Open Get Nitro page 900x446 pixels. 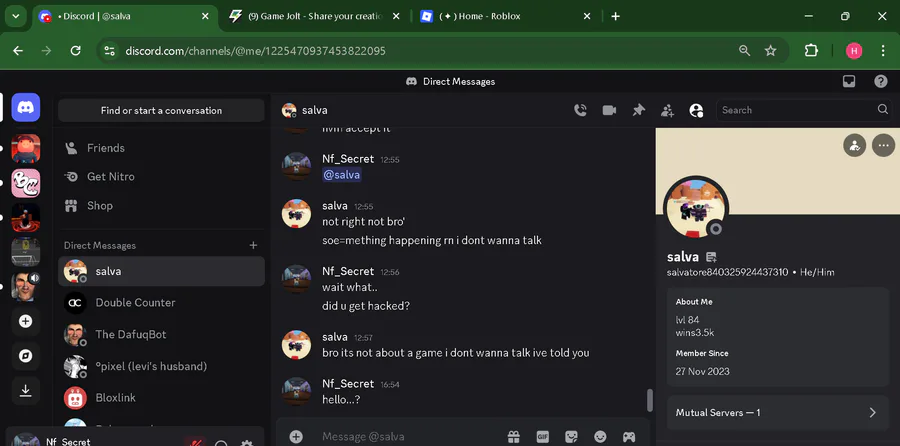click(x=161, y=177)
